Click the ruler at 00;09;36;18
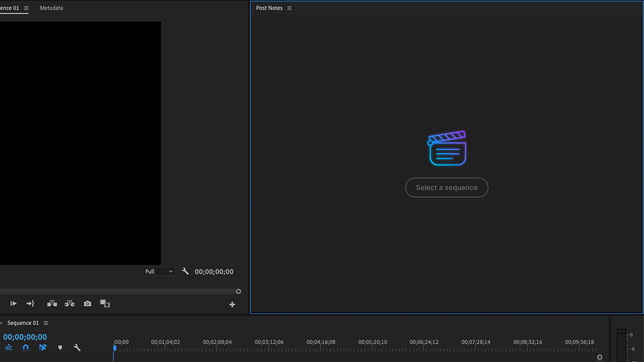The width and height of the screenshot is (644, 362). coord(579,342)
